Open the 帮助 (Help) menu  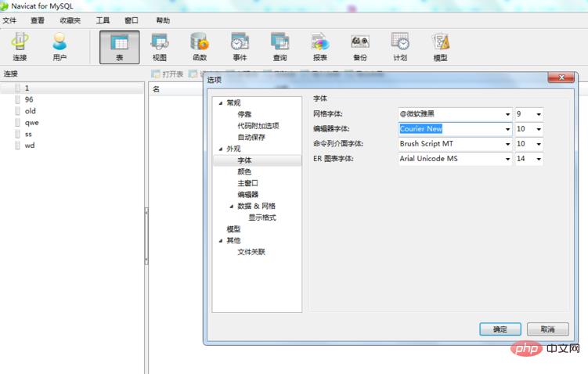pos(163,20)
